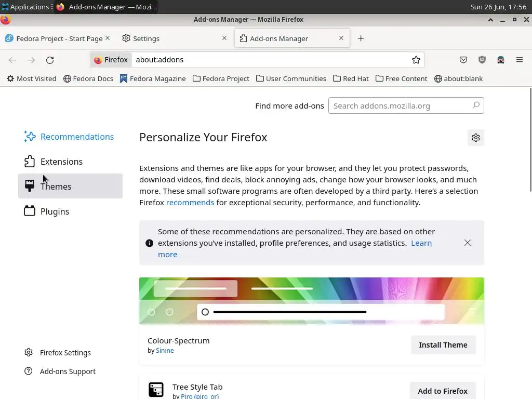Image resolution: width=532 pixels, height=399 pixels.
Task: Expand Free Content bookmarks folder
Action: pos(402,79)
